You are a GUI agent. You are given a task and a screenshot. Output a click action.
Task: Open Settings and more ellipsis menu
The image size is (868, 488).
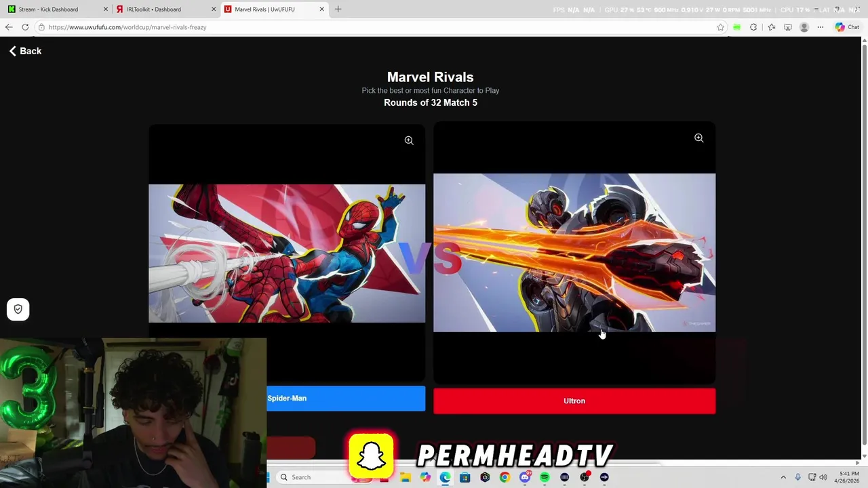click(821, 27)
